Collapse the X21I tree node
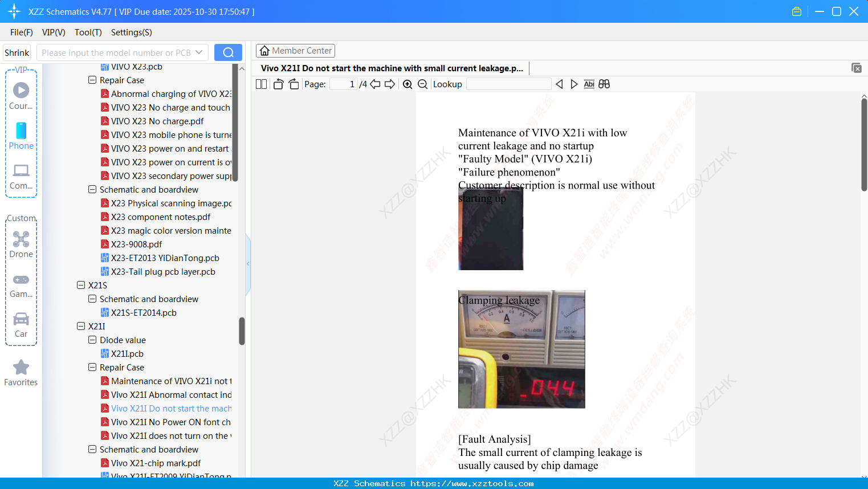Image resolution: width=868 pixels, height=489 pixels. (81, 326)
